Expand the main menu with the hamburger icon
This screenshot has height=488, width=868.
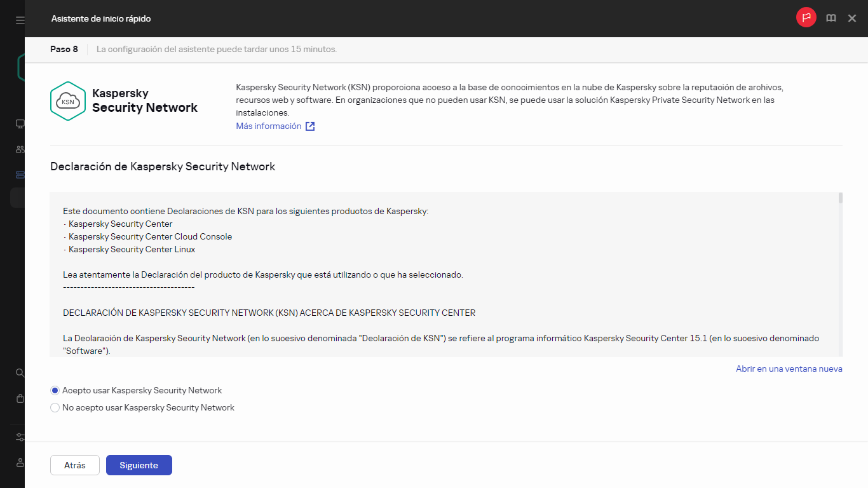(x=19, y=19)
